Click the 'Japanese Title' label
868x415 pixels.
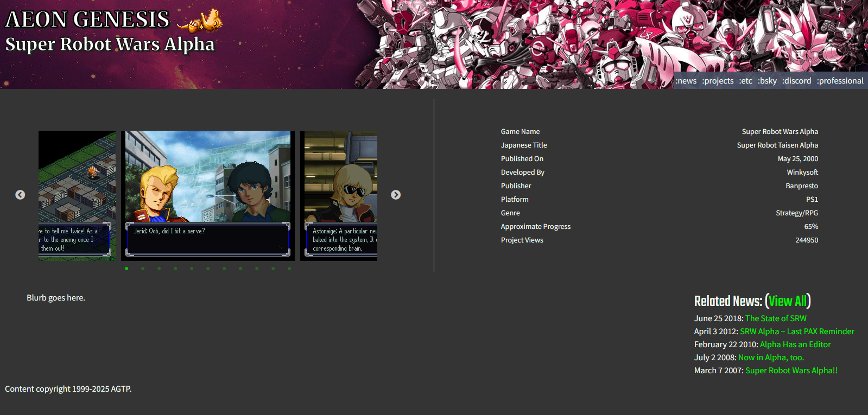coord(524,145)
